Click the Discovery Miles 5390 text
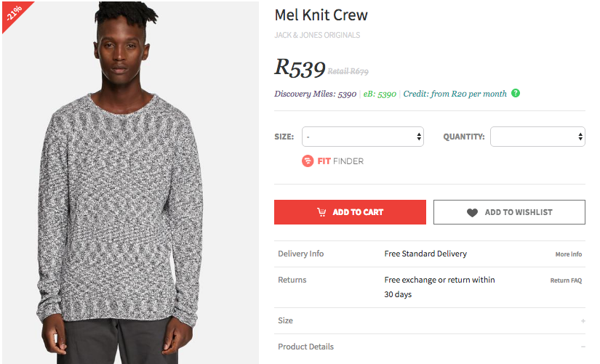Screen dimensions: 600x364 coord(315,94)
